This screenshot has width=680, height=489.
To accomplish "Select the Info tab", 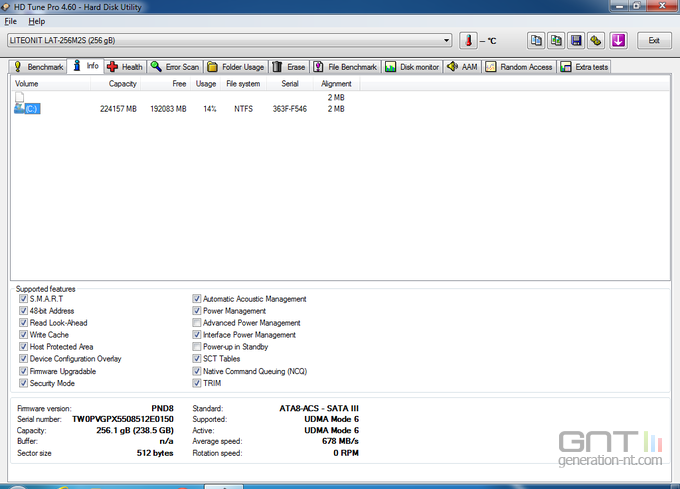I will click(86, 66).
